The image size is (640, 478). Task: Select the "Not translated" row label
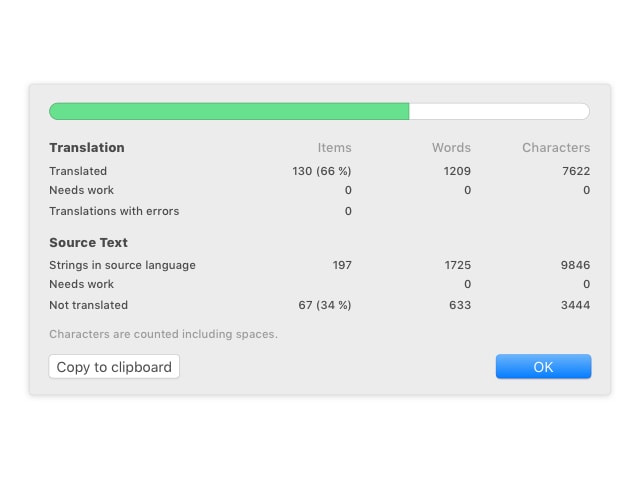89,305
